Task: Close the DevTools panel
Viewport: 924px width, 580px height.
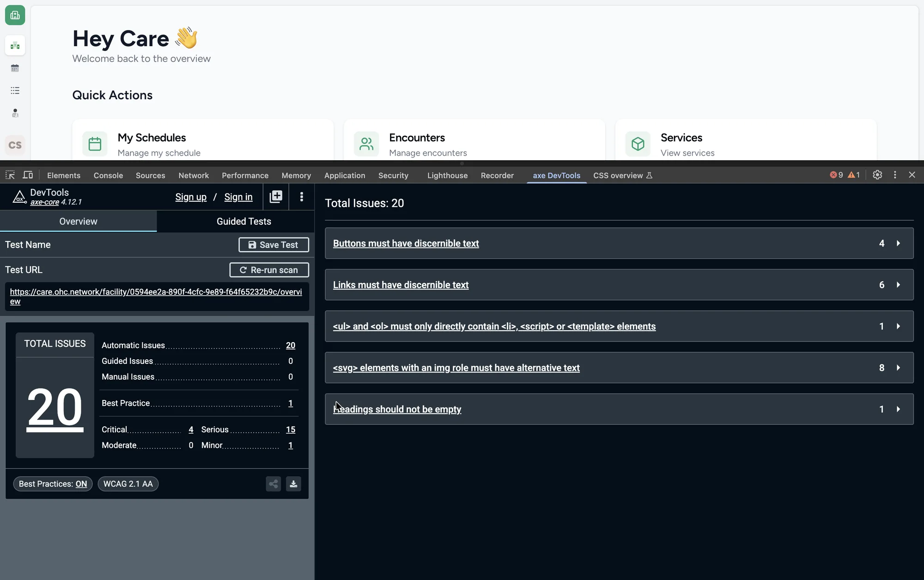Action: point(912,175)
